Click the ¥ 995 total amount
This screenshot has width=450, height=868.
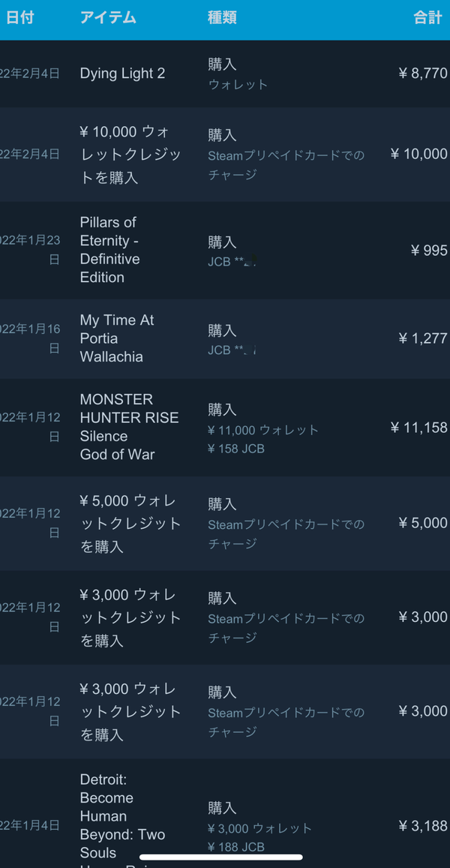pos(429,251)
